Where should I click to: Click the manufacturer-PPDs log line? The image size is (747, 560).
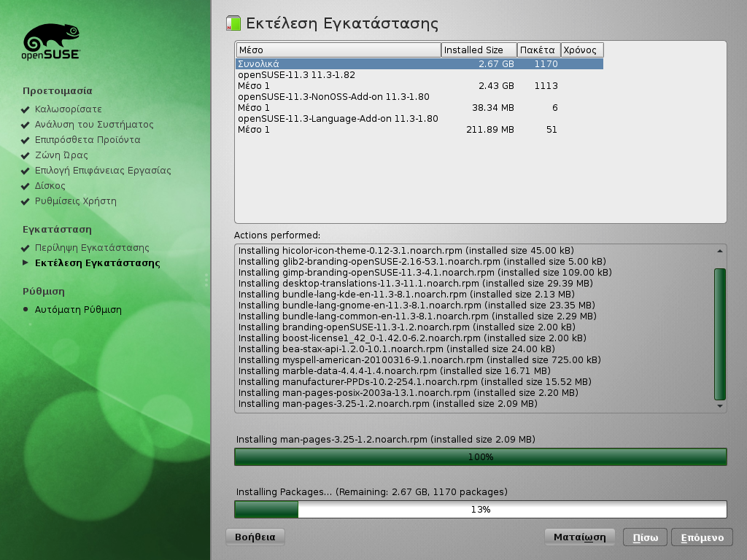[x=415, y=382]
